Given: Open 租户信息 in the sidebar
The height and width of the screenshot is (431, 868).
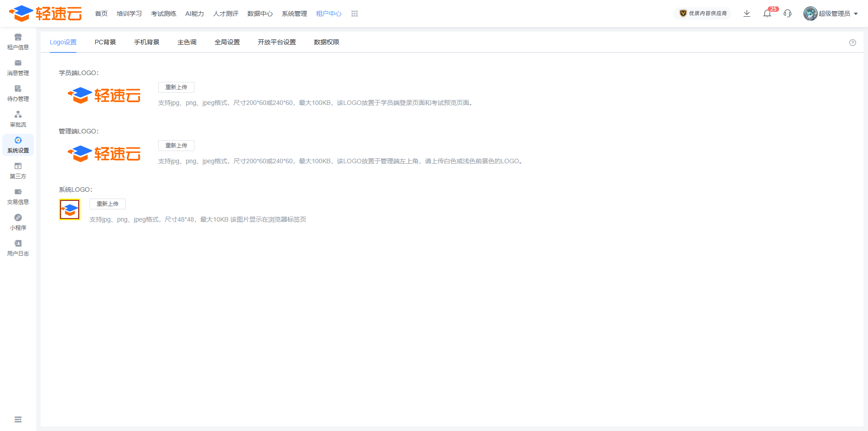Looking at the screenshot, I should tap(18, 42).
